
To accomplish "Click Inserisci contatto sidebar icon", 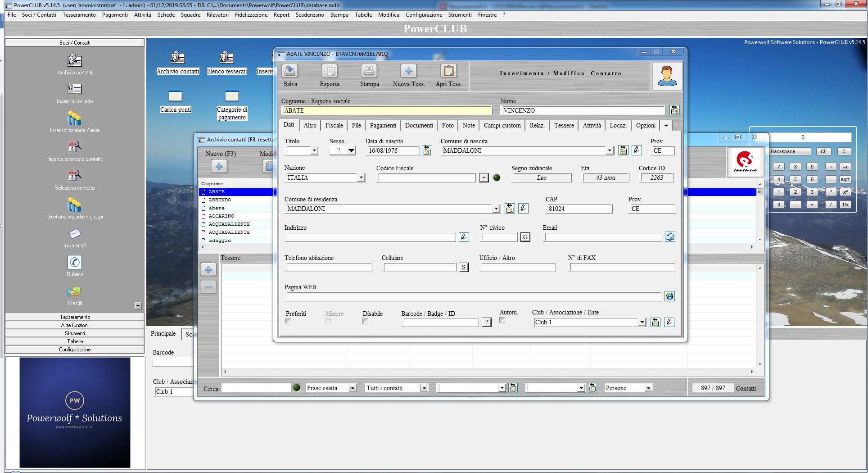I will (75, 89).
